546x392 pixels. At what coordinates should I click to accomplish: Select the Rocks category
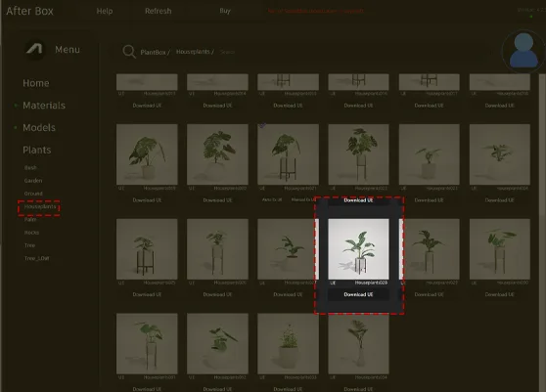(31, 233)
